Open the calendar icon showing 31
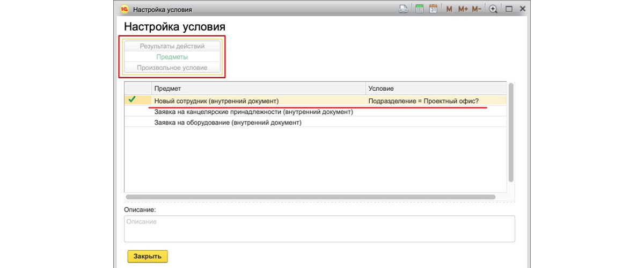This screenshot has height=268, width=644. pyautogui.click(x=433, y=9)
